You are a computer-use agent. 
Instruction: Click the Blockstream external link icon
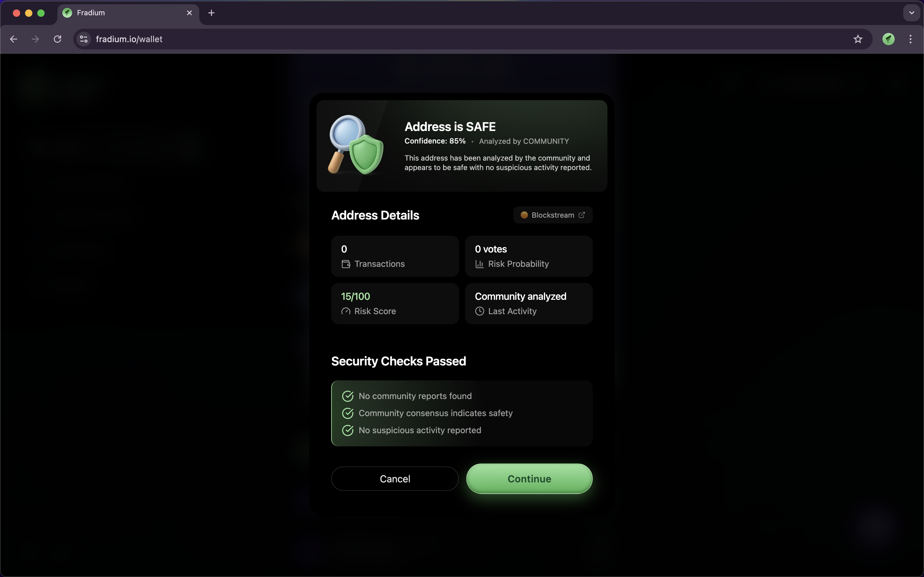pyautogui.click(x=581, y=215)
